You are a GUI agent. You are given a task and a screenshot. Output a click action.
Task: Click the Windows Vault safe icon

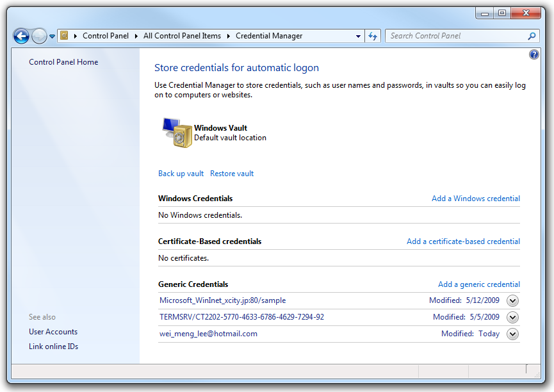177,133
